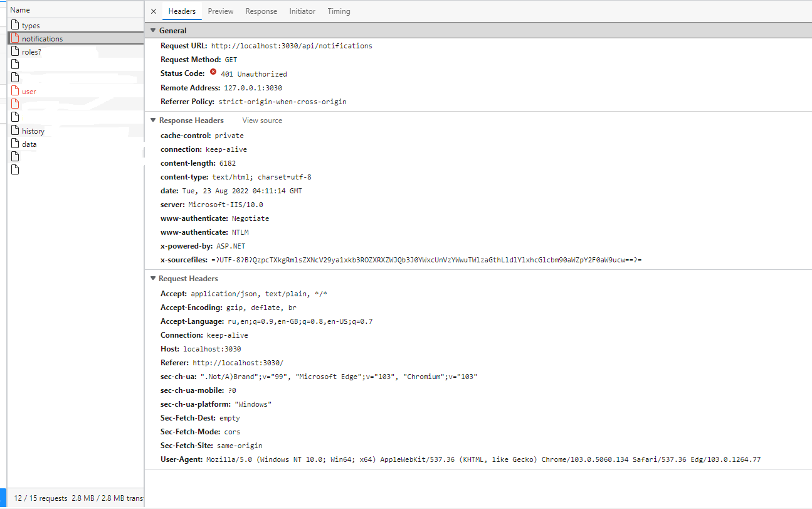This screenshot has height=509, width=812.
Task: Open the Initiator tab
Action: 302,11
